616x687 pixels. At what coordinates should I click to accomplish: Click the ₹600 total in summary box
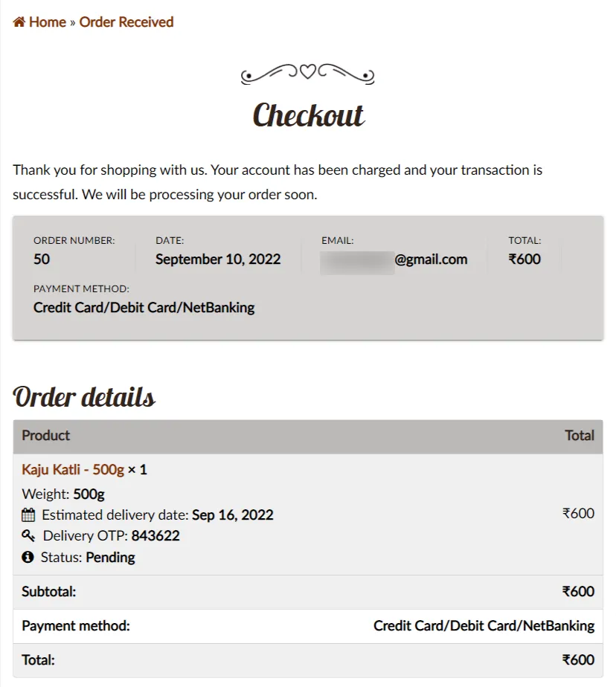[x=524, y=259]
